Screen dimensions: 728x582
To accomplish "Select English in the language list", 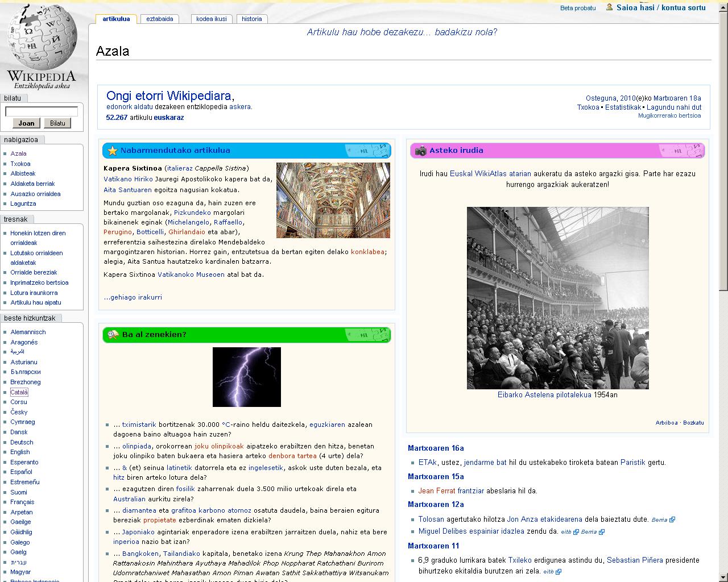I will click(x=20, y=452).
